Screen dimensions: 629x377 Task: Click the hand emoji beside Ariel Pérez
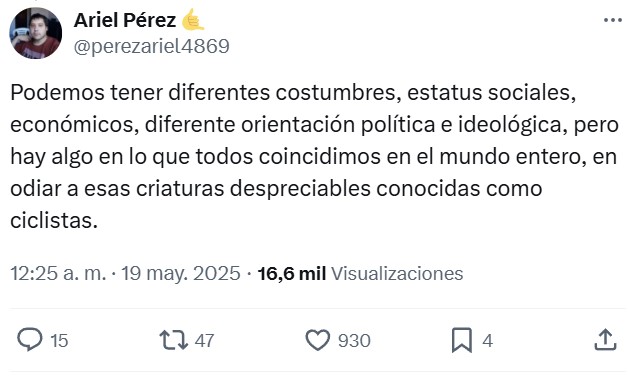[x=193, y=19]
